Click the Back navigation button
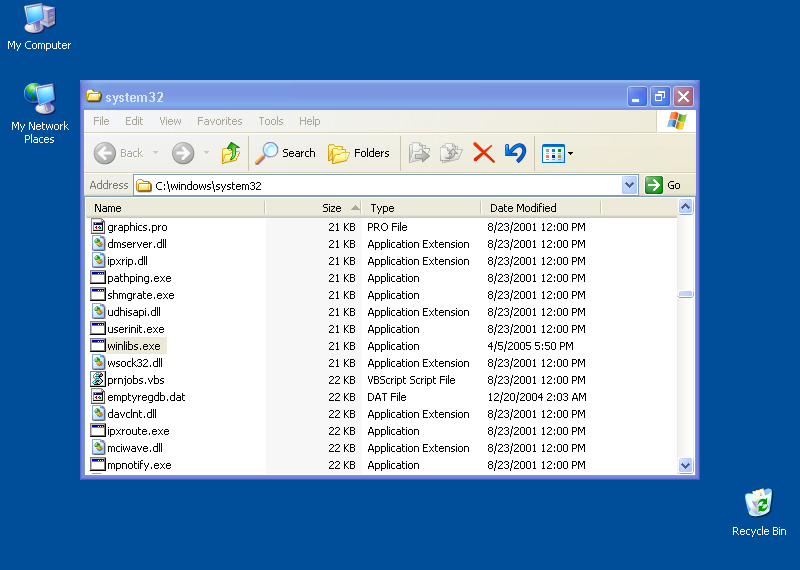The width and height of the screenshot is (800, 570). coord(118,153)
